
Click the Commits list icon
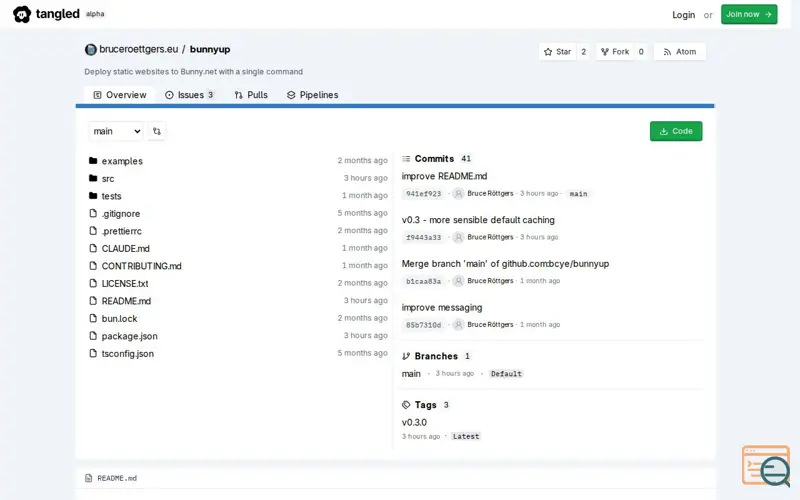[x=406, y=159]
